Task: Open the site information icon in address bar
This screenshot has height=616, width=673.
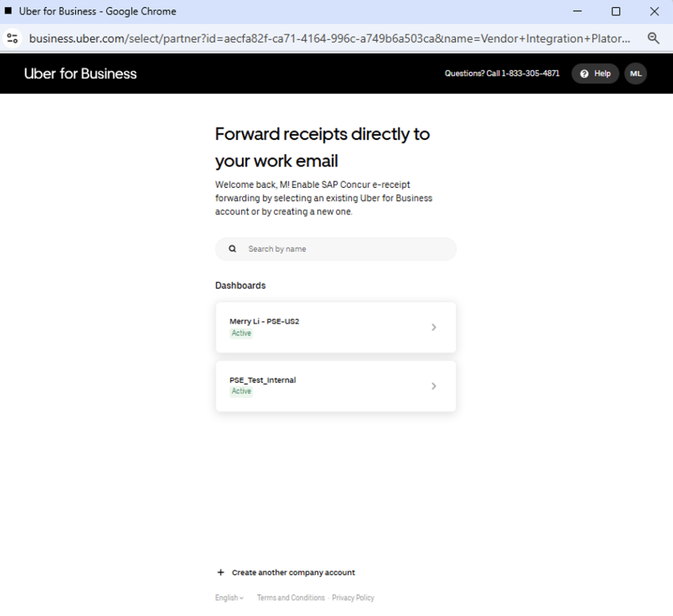Action: pyautogui.click(x=12, y=38)
